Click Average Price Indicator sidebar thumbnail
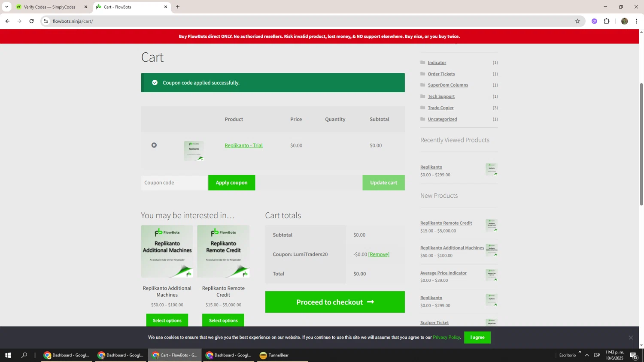644x362 pixels. (492, 275)
